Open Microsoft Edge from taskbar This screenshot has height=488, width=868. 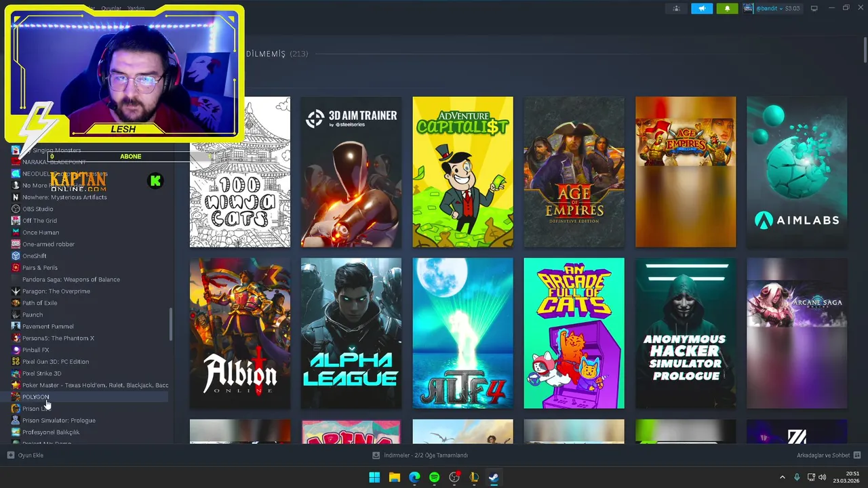click(x=414, y=478)
